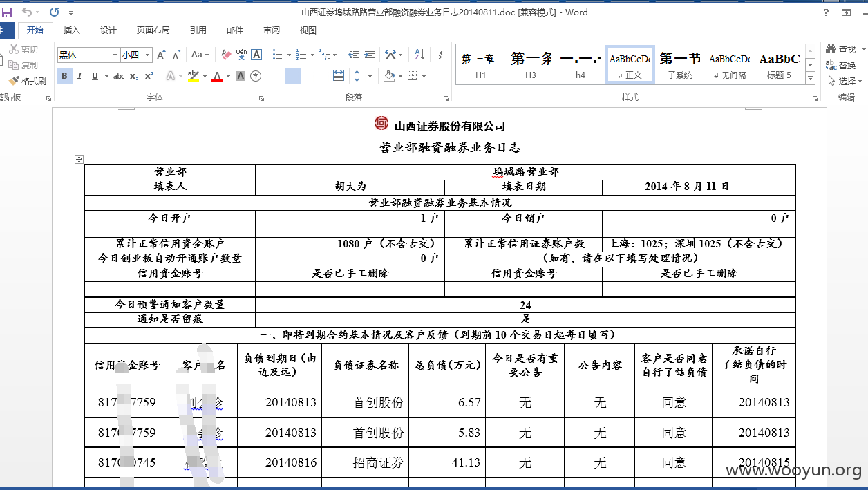Apply strikethrough with the abc icon
The image size is (868, 490).
(x=118, y=76)
